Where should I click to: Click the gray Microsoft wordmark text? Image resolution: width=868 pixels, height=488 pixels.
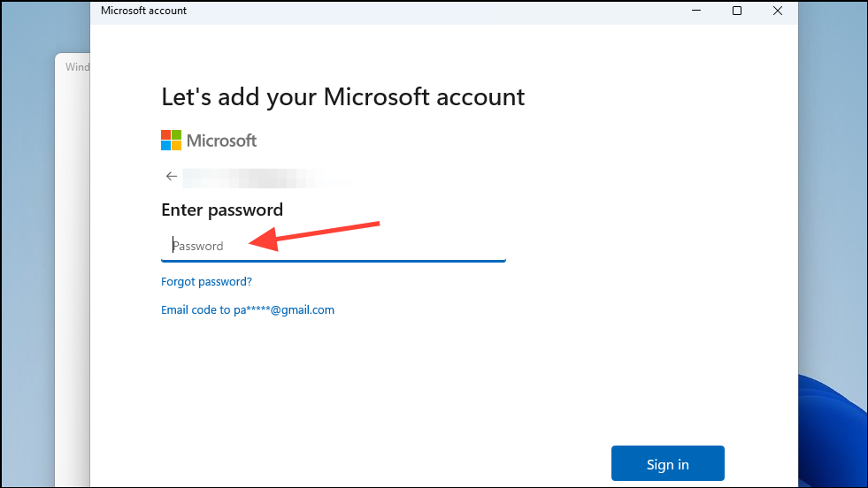[221, 141]
